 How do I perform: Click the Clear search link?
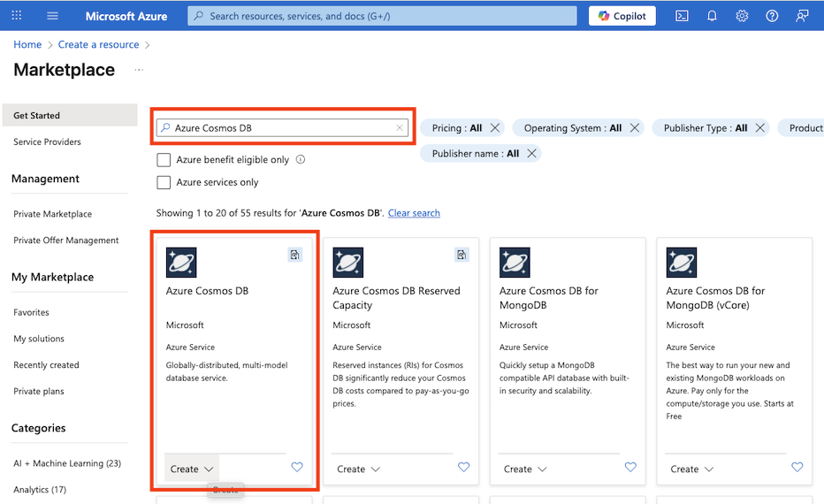tap(414, 213)
